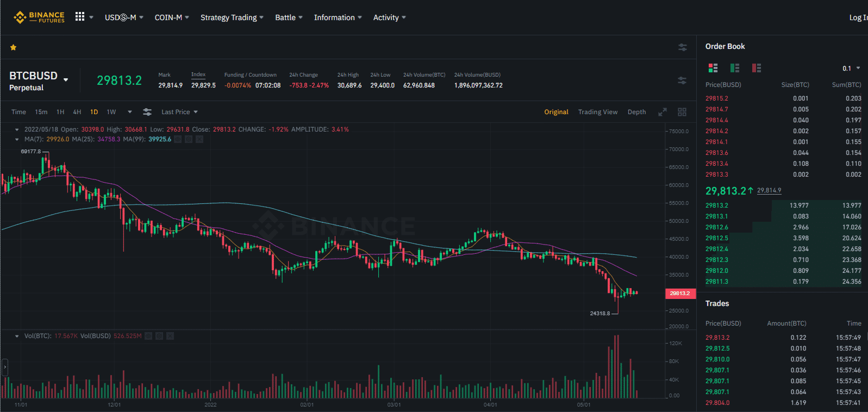Open the Activity menu

click(389, 17)
